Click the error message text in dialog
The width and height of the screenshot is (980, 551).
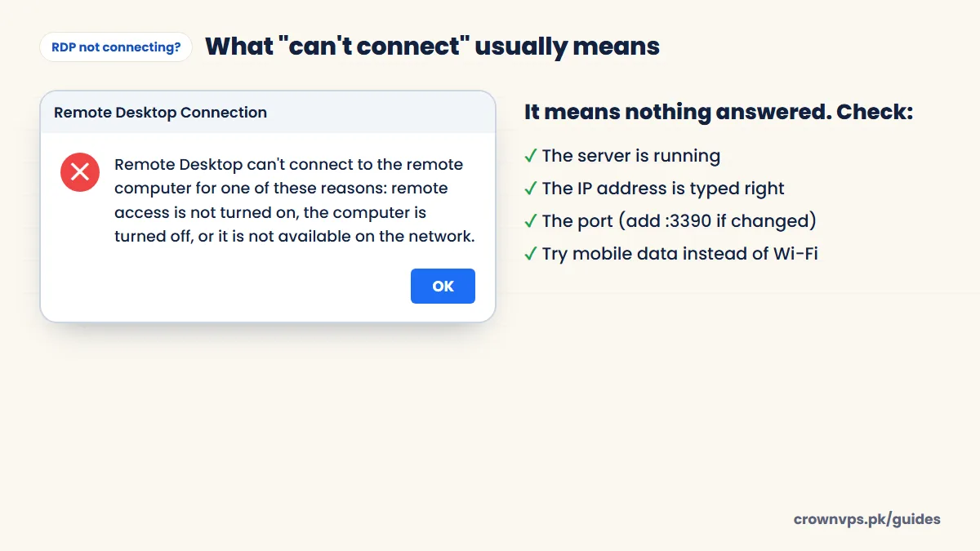pos(294,200)
